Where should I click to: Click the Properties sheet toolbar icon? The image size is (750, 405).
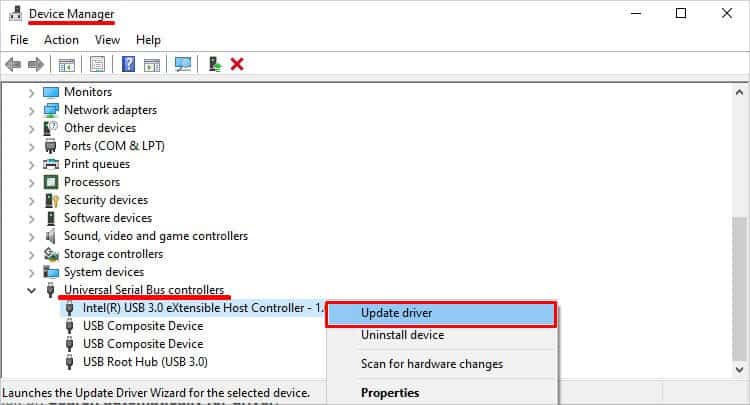click(x=97, y=64)
